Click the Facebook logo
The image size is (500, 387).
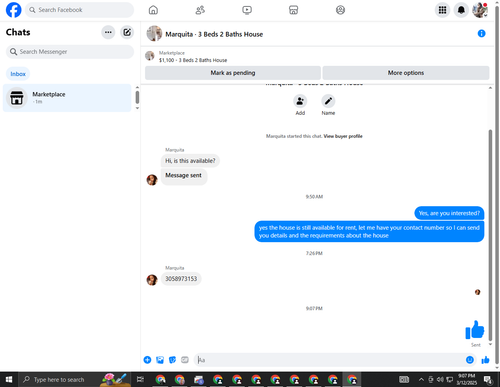point(14,10)
